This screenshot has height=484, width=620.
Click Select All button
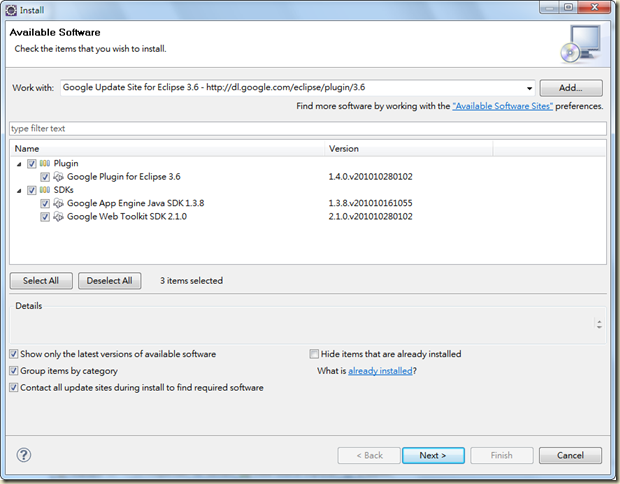click(x=41, y=281)
